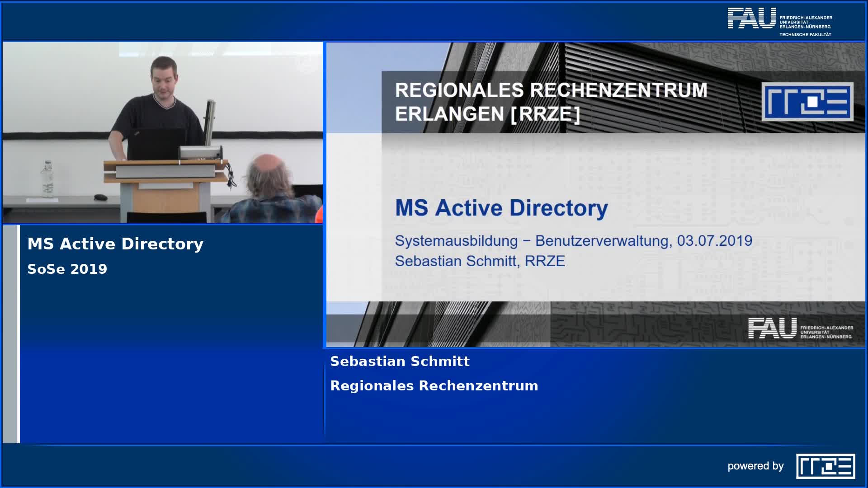Click the 'powered by' text
The height and width of the screenshot is (488, 868).
pos(755,466)
